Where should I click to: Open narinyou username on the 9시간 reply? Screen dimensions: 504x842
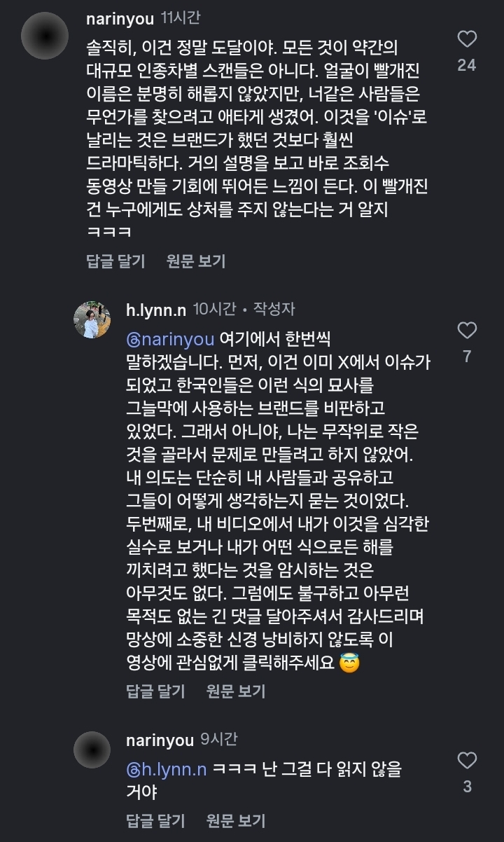(160, 739)
